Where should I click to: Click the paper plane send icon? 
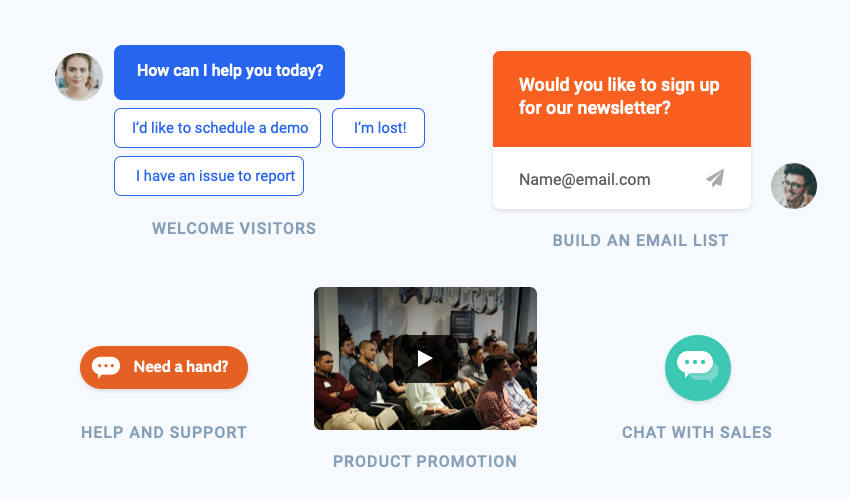click(714, 179)
